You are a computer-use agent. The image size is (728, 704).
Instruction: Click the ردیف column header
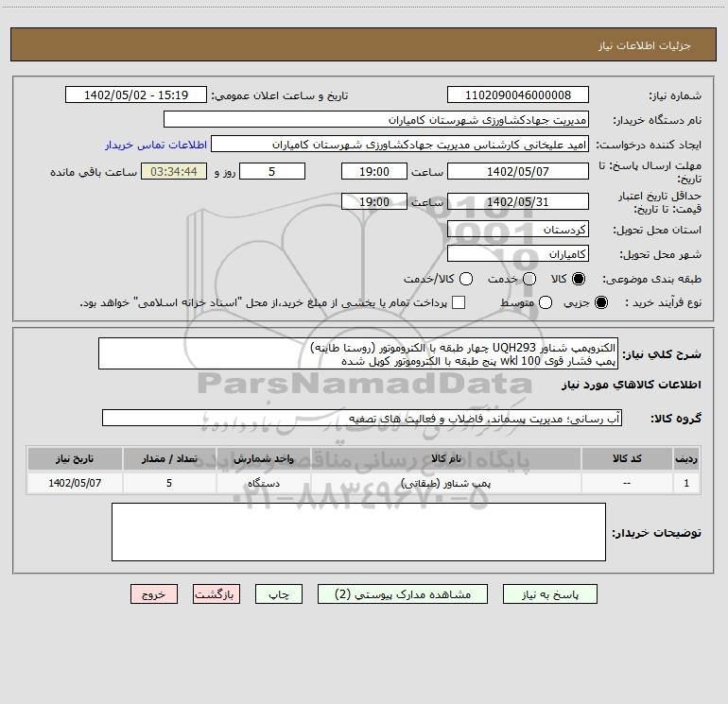tap(686, 458)
